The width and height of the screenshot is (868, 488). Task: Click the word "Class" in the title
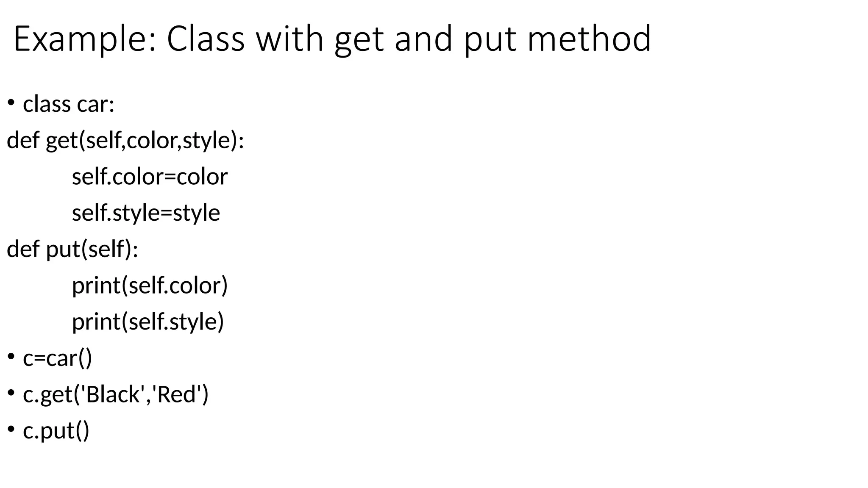(x=206, y=39)
